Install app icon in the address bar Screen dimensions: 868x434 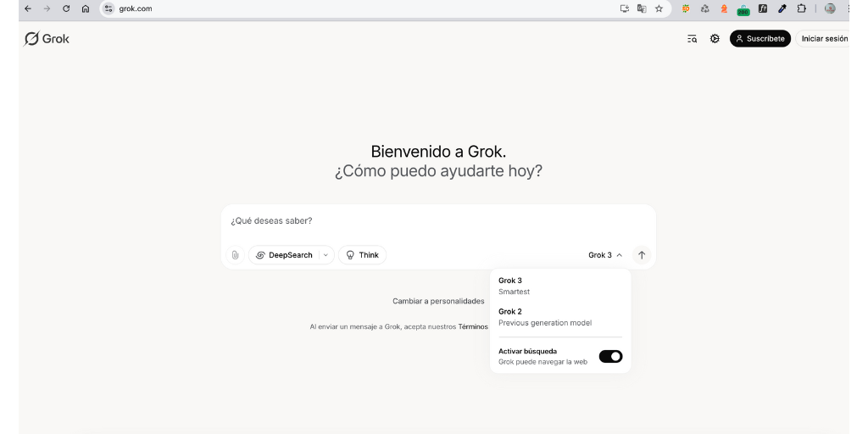point(625,8)
